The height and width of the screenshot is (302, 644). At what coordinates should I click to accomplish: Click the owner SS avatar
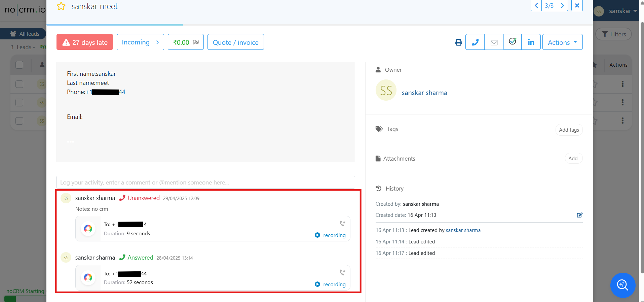pos(386,90)
